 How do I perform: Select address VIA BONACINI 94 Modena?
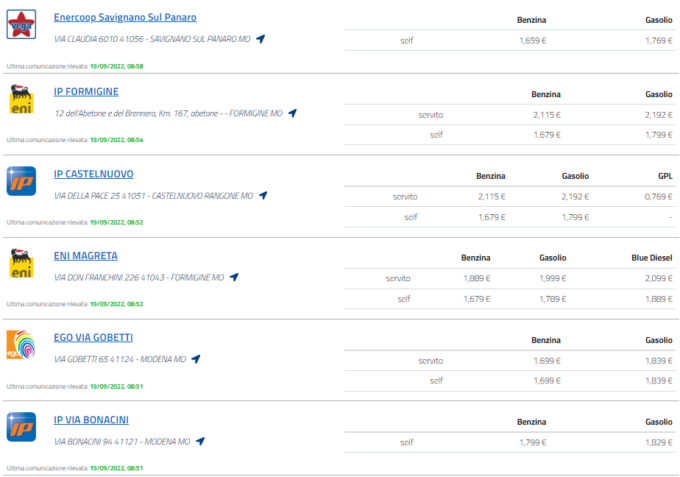point(122,442)
